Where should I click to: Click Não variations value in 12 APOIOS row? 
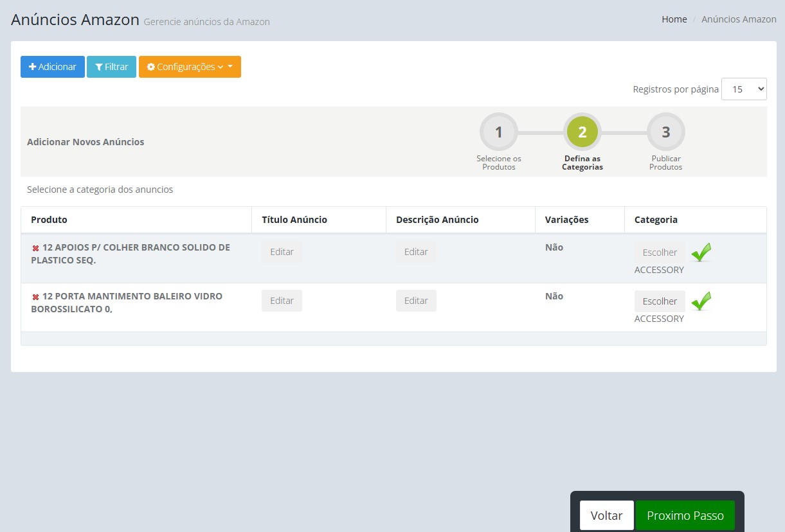554,247
